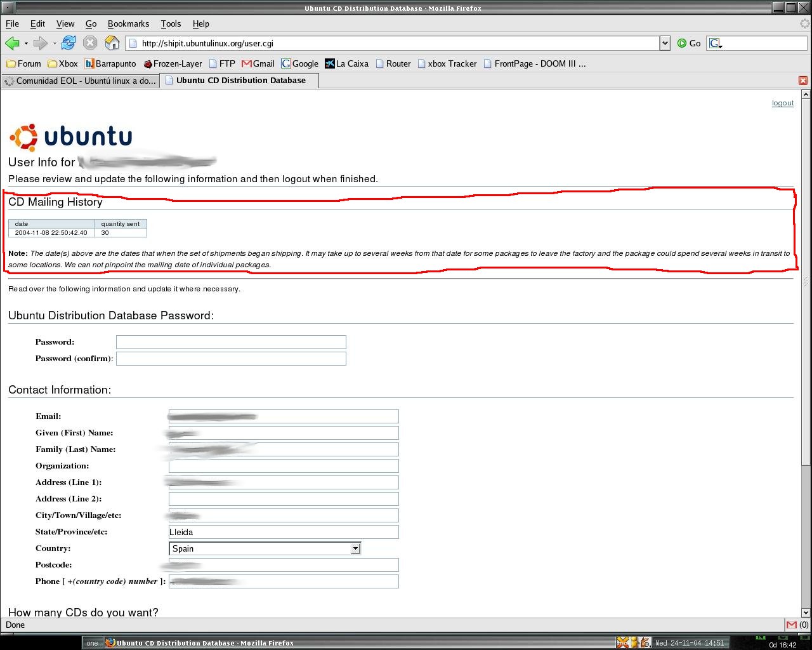Screen dimensions: 812x650
Task: Click the orange X tray icon
Action: coord(622,642)
